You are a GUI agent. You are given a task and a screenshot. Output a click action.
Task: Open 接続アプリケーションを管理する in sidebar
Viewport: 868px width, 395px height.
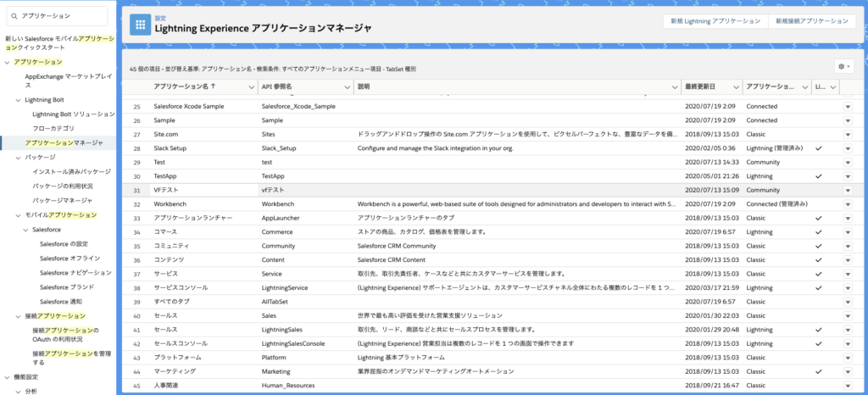[x=70, y=358]
